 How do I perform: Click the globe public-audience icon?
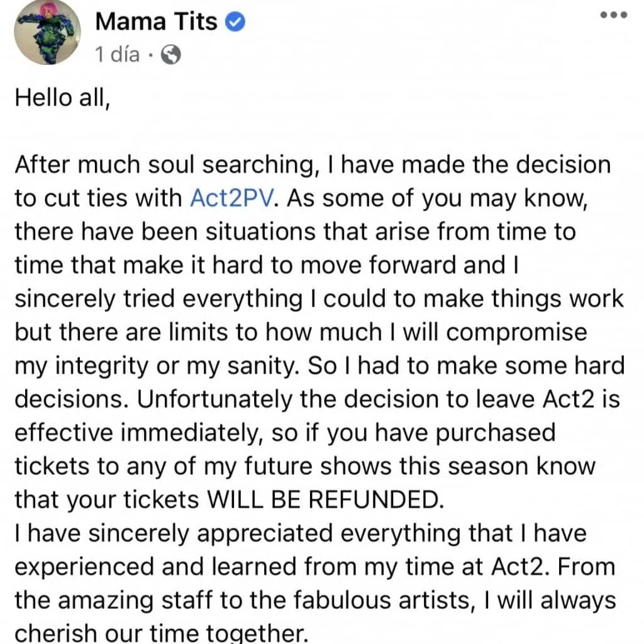pyautogui.click(x=171, y=54)
